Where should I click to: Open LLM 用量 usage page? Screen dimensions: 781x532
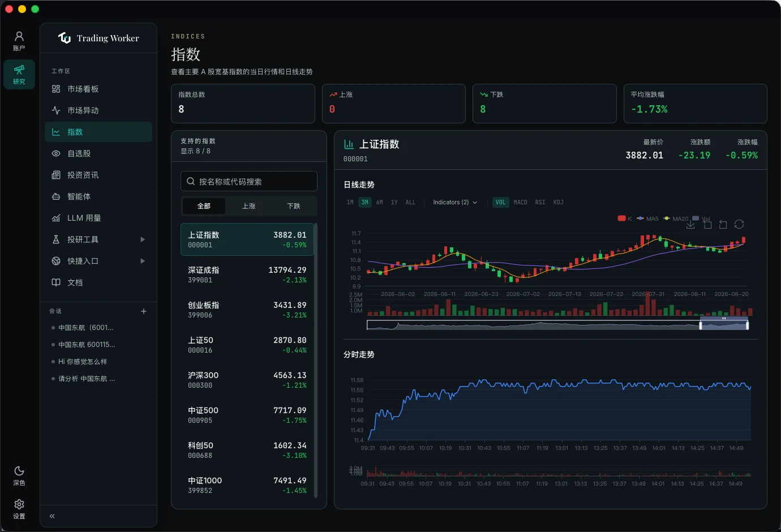pos(98,218)
